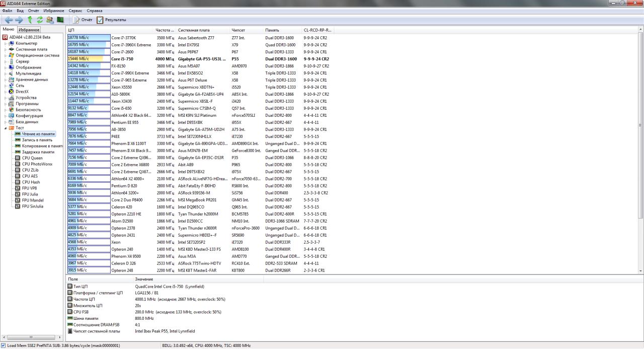Sort by the Системная плата column header

pos(203,30)
